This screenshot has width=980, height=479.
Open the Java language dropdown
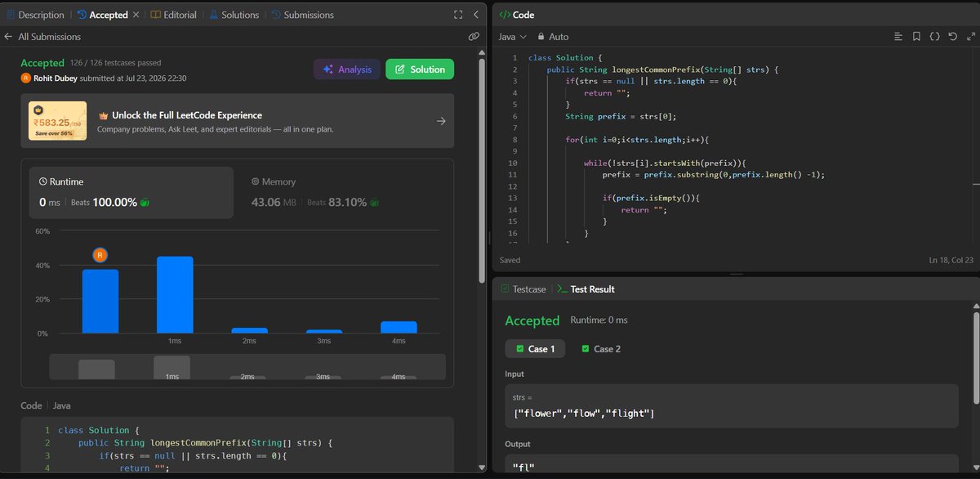pos(513,37)
